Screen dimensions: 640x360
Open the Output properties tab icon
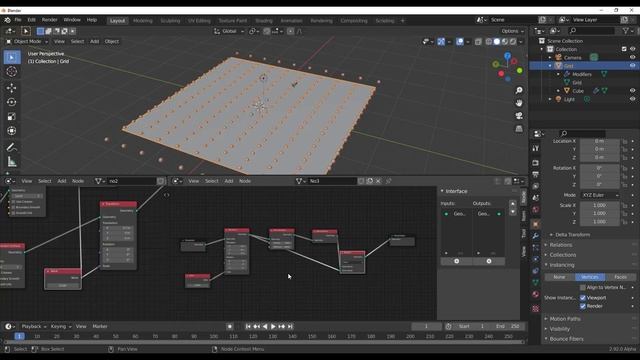coord(536,175)
